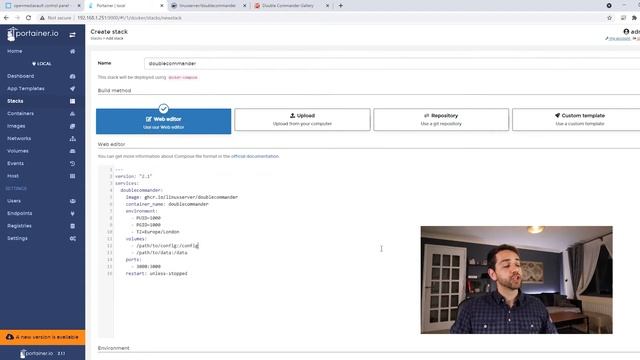Collapse sidebar using the toggle arrows icon
Image resolution: width=640 pixels, height=360 pixels.
pyautogui.click(x=72, y=35)
